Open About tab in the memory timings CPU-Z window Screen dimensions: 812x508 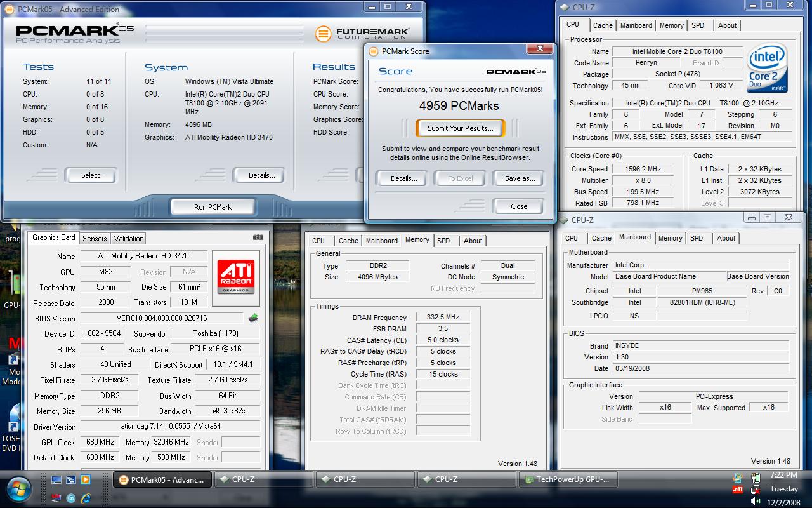click(x=473, y=241)
